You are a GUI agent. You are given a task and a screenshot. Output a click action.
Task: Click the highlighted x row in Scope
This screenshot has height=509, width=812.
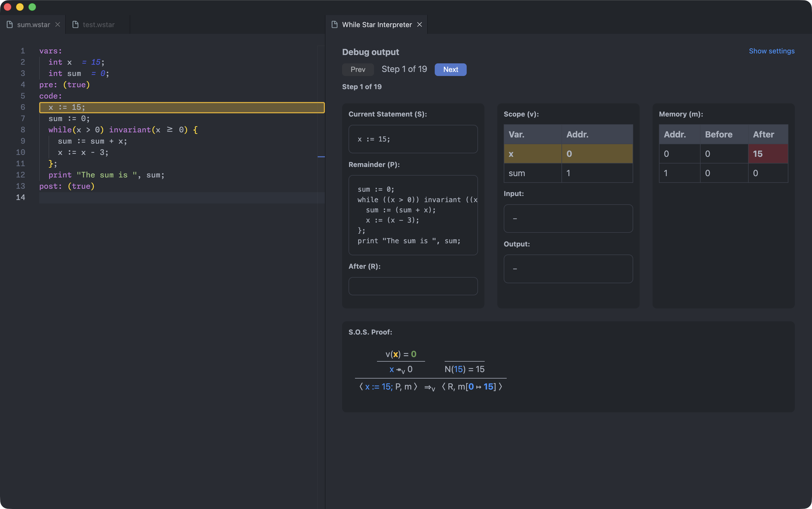[x=568, y=154]
